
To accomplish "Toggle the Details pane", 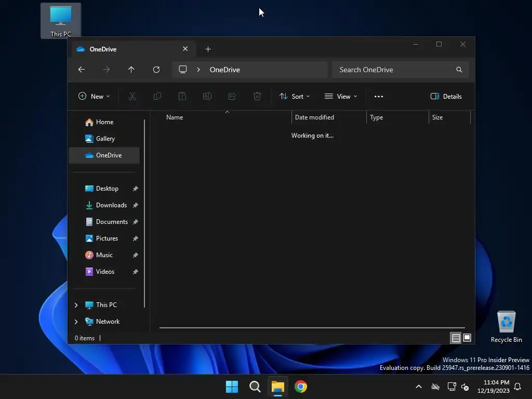I will tap(446, 96).
